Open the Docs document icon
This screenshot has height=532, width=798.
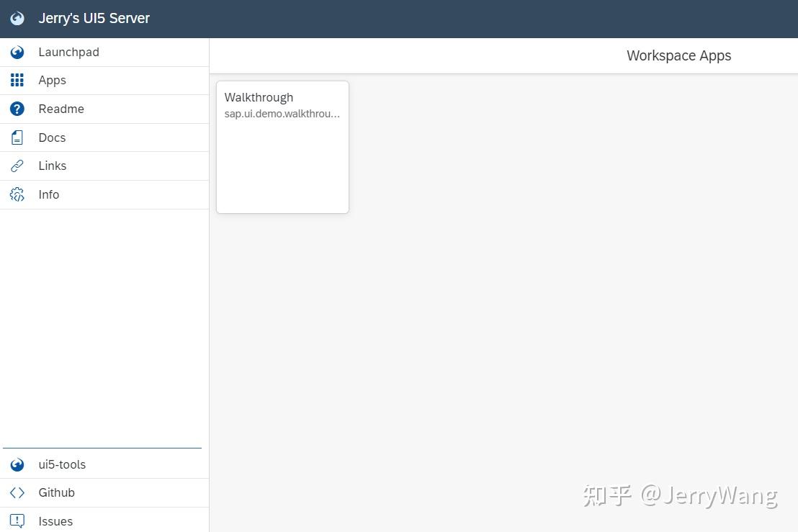(17, 137)
